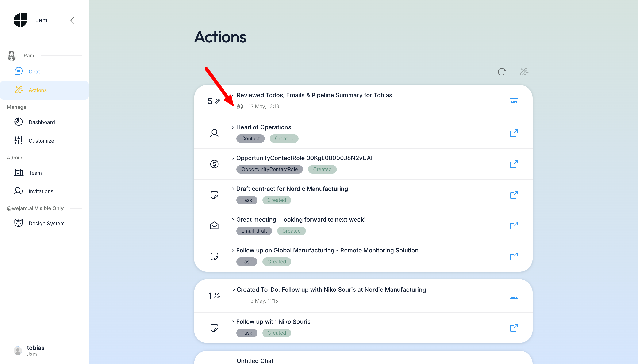
Task: Open the Chat page
Action: [44, 71]
